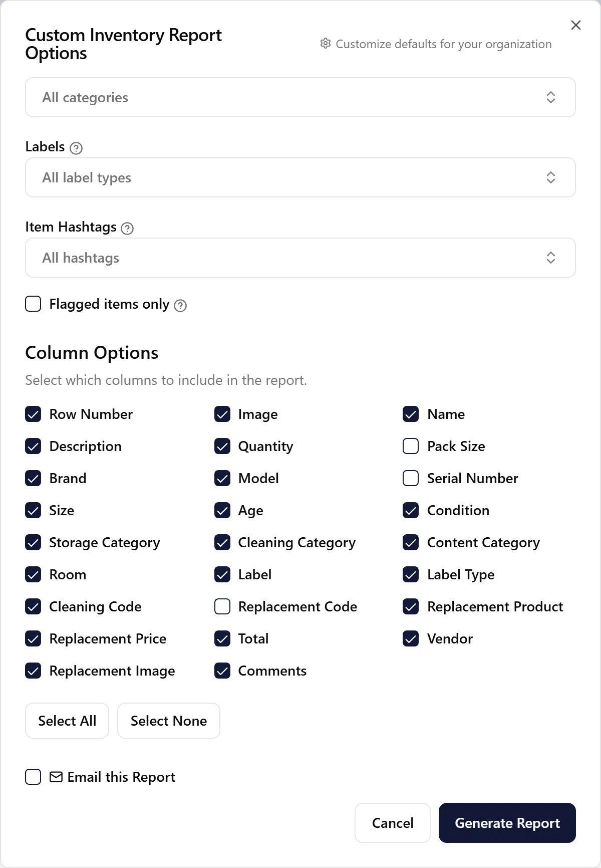Open the All hashtags dropdown
This screenshot has height=868, width=601.
tap(300, 258)
